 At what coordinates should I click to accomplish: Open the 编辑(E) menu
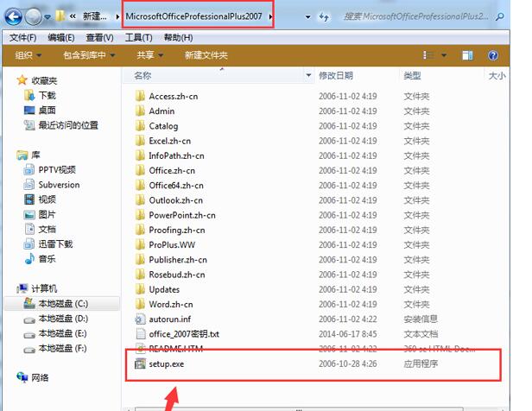61,37
